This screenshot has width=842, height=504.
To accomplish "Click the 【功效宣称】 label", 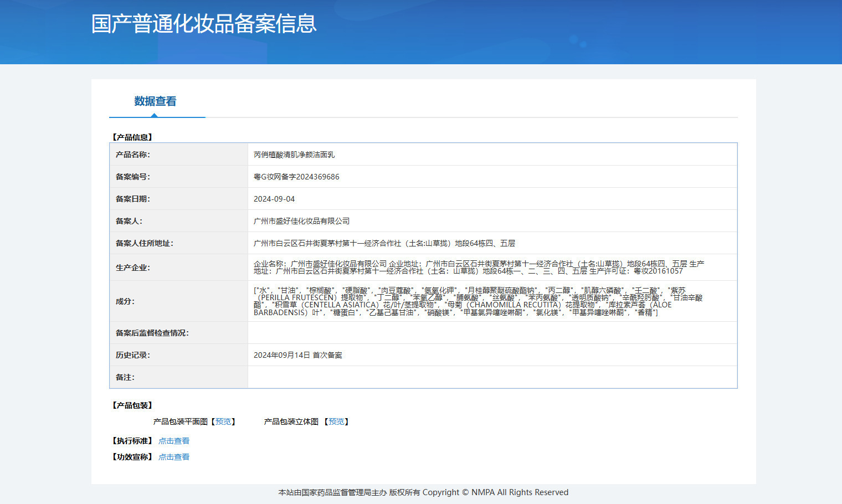I will (x=132, y=457).
